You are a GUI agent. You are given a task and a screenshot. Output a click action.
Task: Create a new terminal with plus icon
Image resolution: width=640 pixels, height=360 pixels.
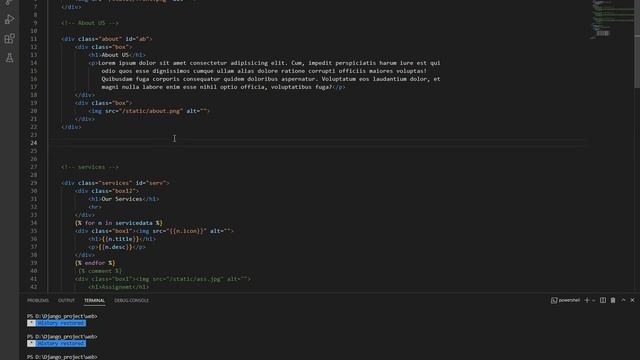pyautogui.click(x=587, y=300)
